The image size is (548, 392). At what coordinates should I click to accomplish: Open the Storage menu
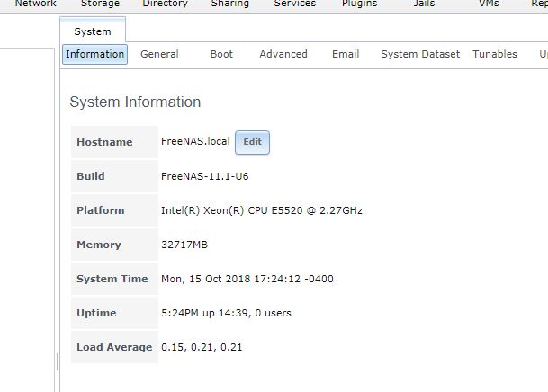click(x=100, y=4)
